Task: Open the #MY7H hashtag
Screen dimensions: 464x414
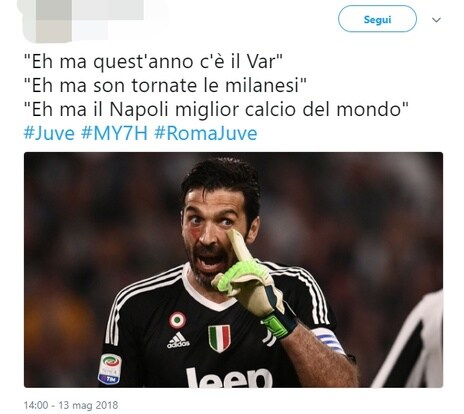Action: pos(114,134)
